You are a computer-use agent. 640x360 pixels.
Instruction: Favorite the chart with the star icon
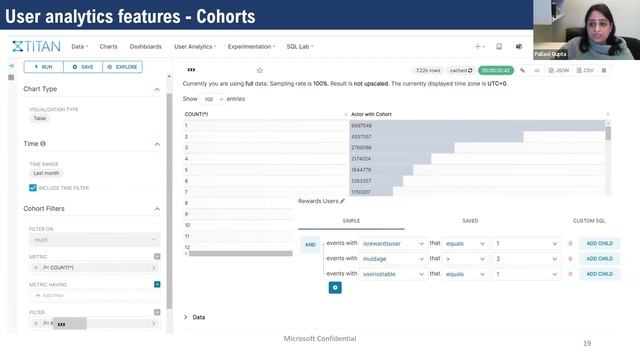tap(260, 71)
